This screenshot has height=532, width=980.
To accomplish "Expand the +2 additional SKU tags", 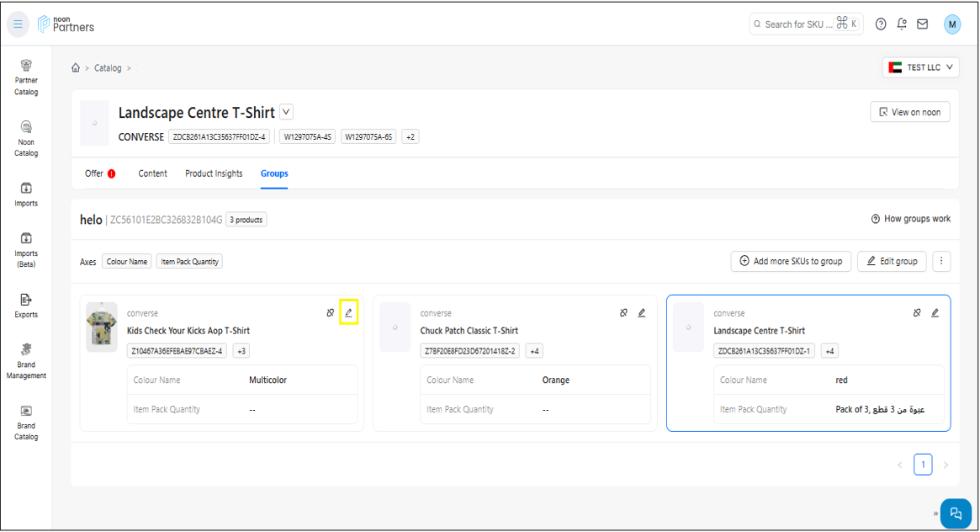I will 411,136.
